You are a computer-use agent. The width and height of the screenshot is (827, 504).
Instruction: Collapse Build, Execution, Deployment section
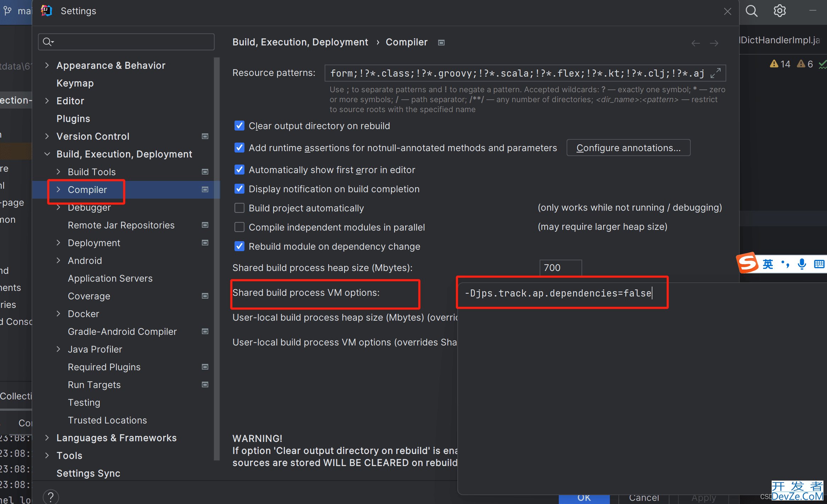coord(47,154)
